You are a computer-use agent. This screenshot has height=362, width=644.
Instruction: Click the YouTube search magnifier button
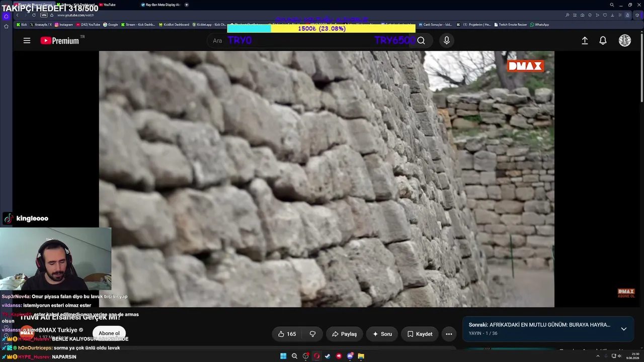point(421,41)
